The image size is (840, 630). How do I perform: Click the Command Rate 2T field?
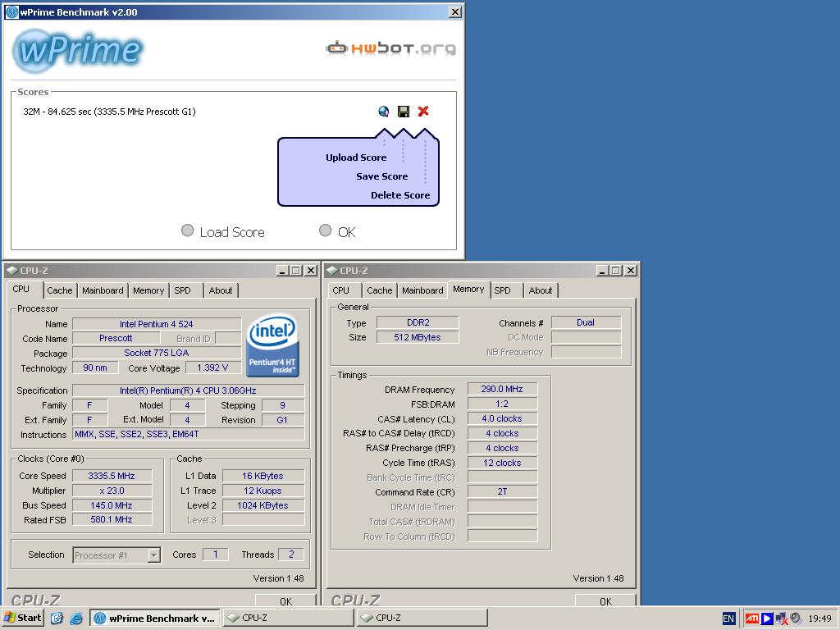click(502, 491)
